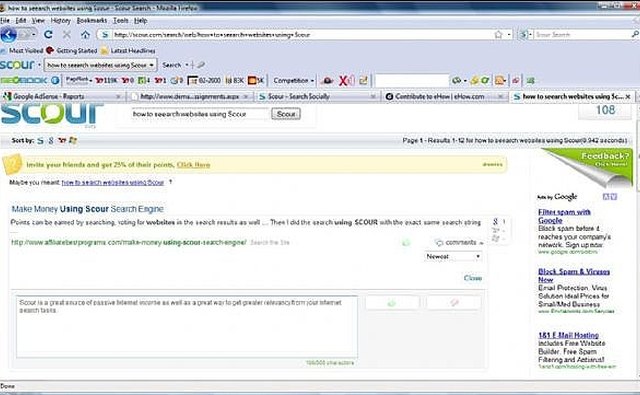
Task: Click the RSS feed icon in SEO toolbar
Action: pos(500,80)
